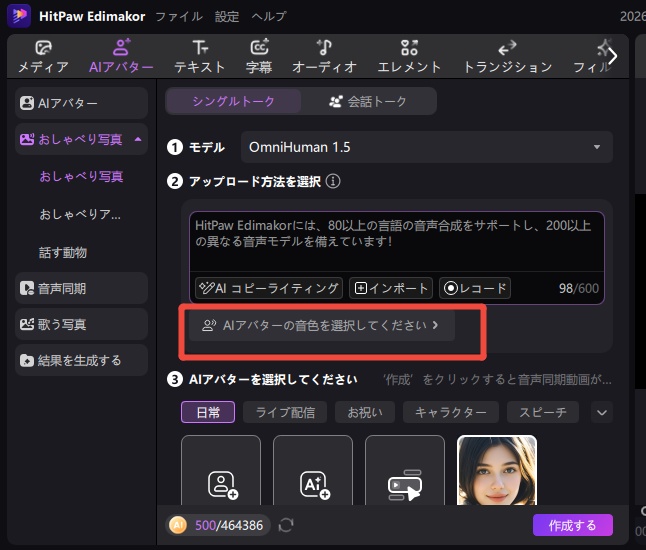Select the スピーチ avatar category
Screen dimensions: 646x550
click(x=543, y=412)
